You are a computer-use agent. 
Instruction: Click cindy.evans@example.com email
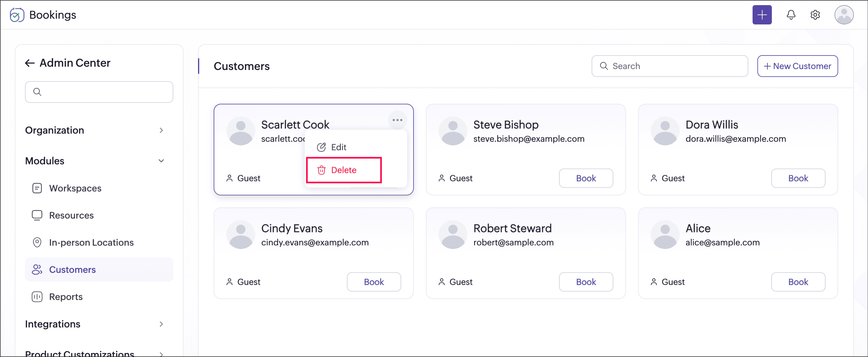pos(315,242)
